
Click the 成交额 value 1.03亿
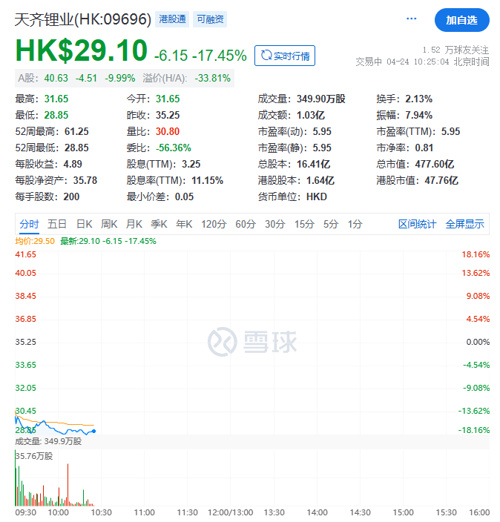click(311, 115)
